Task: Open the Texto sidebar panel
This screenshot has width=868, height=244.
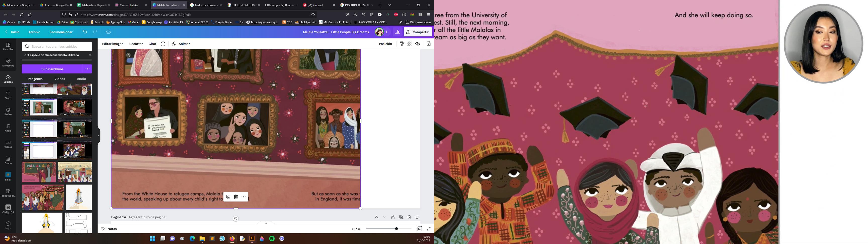Action: pyautogui.click(x=8, y=95)
